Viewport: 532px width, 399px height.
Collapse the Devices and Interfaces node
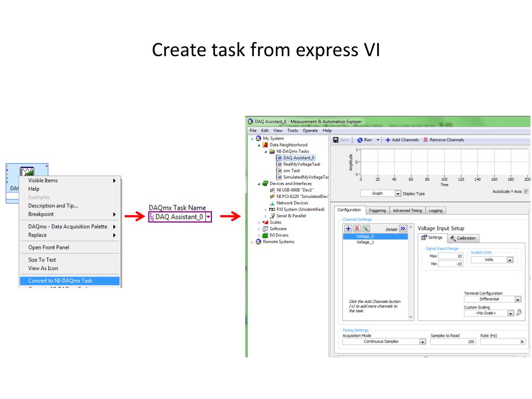pos(259,184)
